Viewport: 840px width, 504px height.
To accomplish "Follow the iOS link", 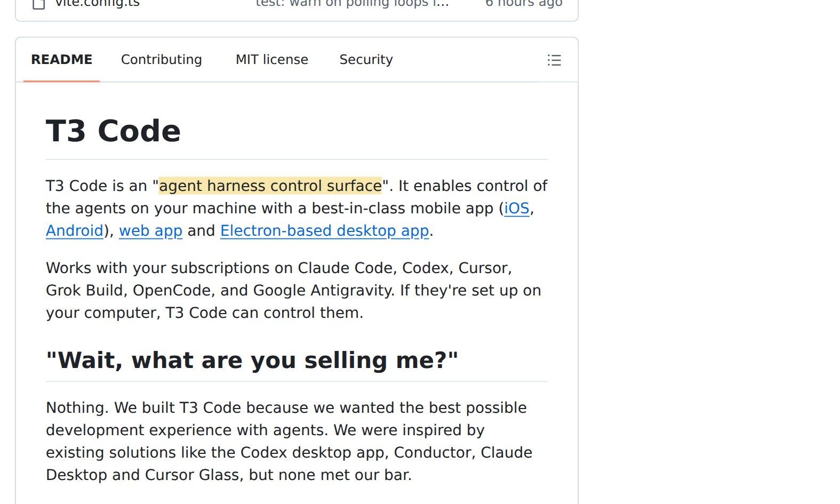I will coord(517,209).
